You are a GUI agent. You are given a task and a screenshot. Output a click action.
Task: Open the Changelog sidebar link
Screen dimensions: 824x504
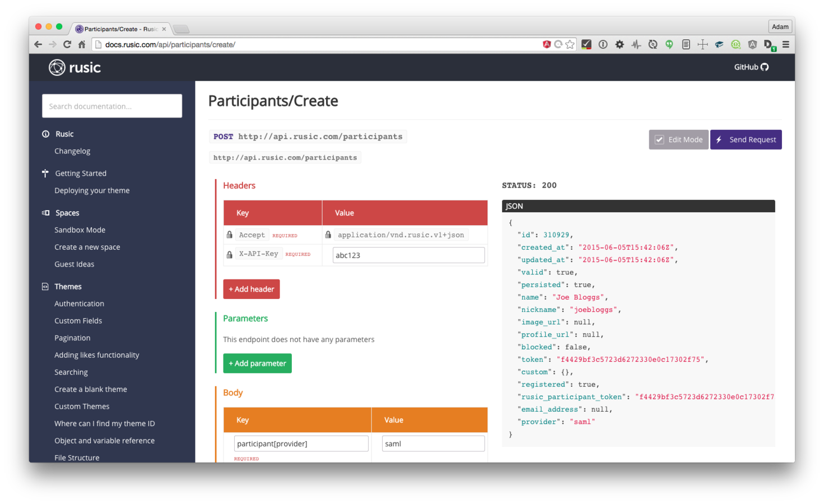point(72,151)
